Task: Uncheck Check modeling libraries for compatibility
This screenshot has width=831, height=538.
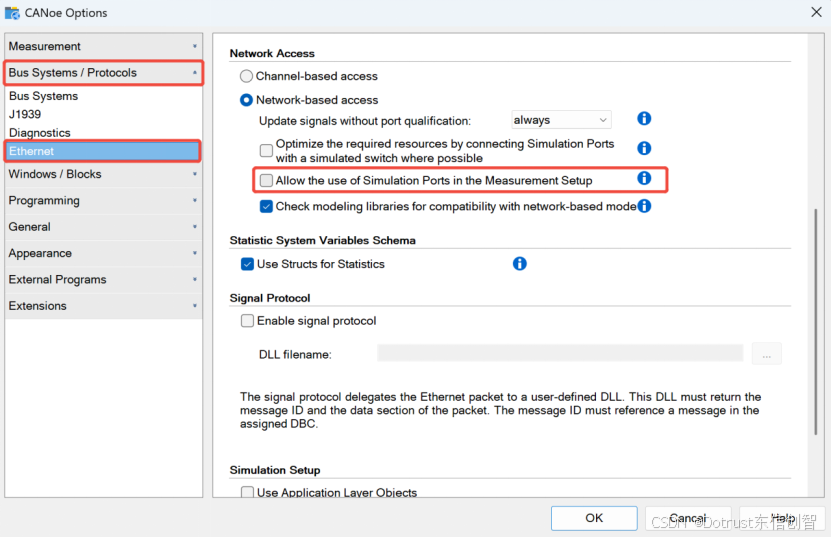Action: 266,206
